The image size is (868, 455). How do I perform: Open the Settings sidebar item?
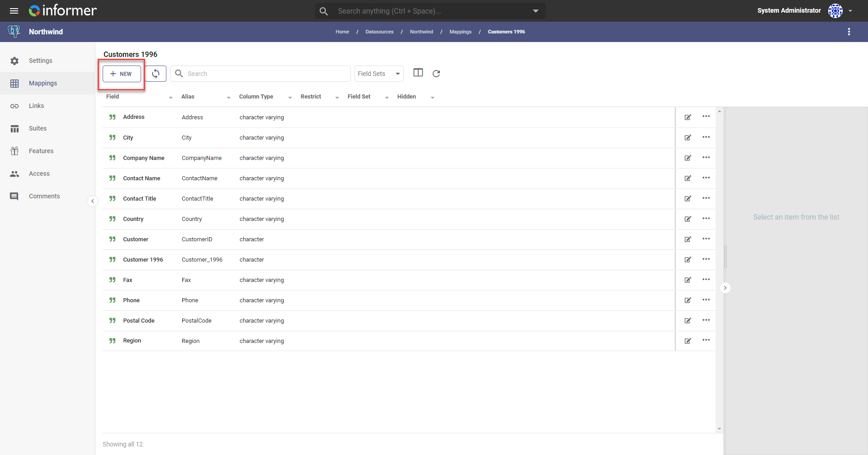(x=47, y=61)
